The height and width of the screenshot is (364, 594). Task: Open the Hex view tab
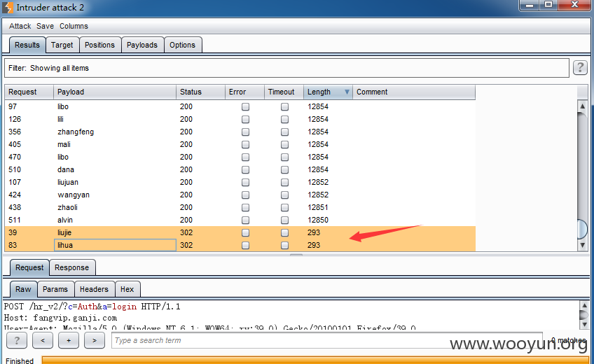pos(127,289)
